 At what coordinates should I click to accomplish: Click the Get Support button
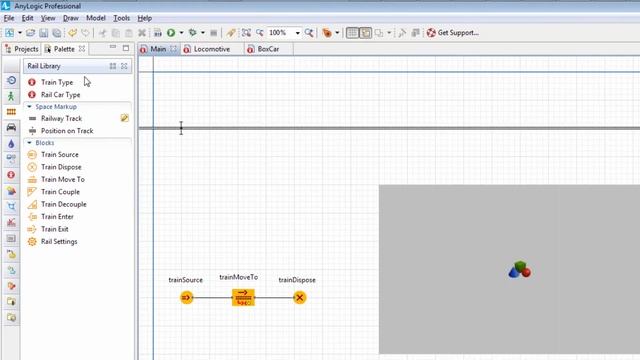click(453, 33)
